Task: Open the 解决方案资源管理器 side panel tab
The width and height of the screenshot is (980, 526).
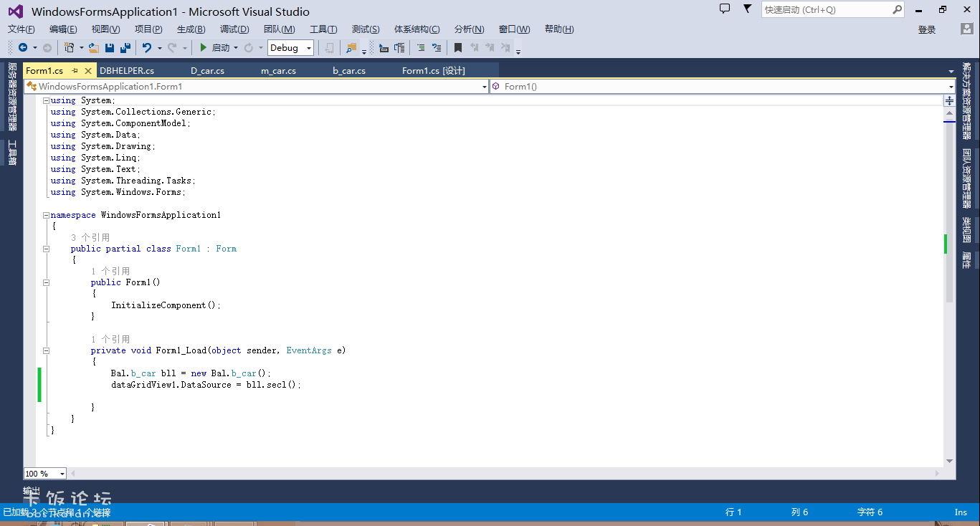Action: point(967,101)
